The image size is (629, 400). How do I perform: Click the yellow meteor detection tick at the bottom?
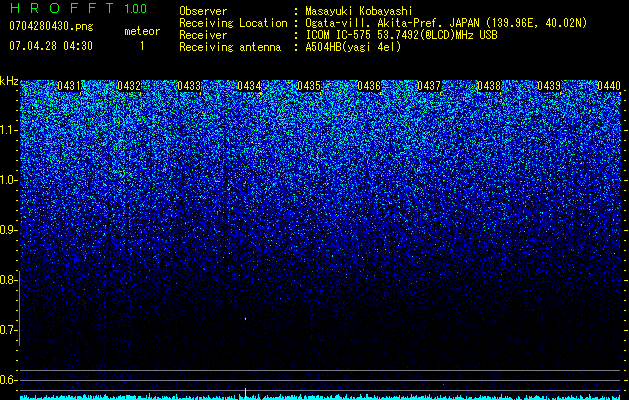coord(246,393)
